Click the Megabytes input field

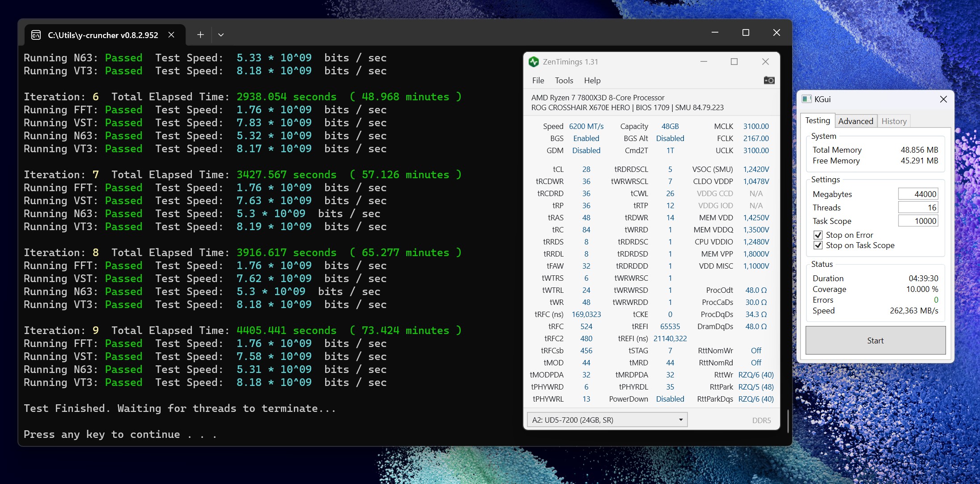pyautogui.click(x=918, y=194)
